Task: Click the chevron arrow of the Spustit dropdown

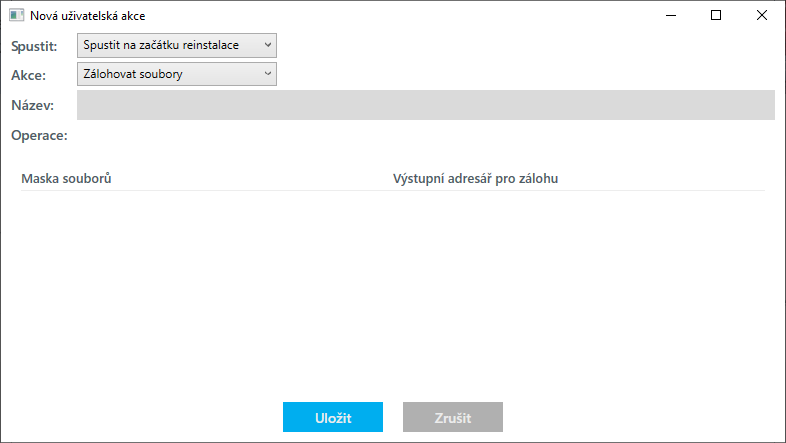Action: pos(268,46)
